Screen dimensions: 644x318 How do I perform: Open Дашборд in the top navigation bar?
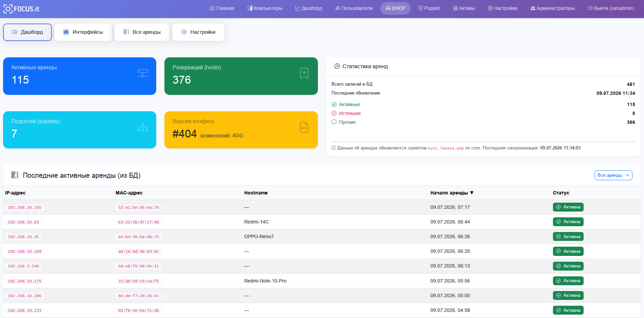click(x=309, y=8)
